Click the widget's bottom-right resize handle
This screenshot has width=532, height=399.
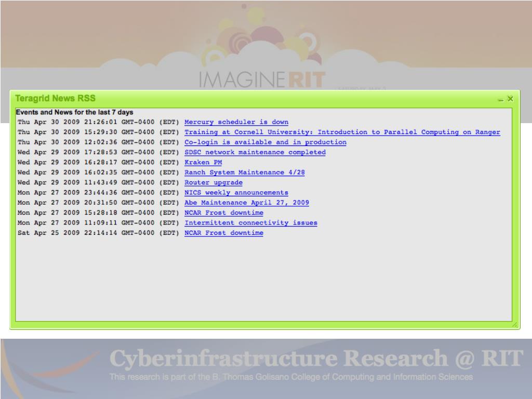point(515,325)
